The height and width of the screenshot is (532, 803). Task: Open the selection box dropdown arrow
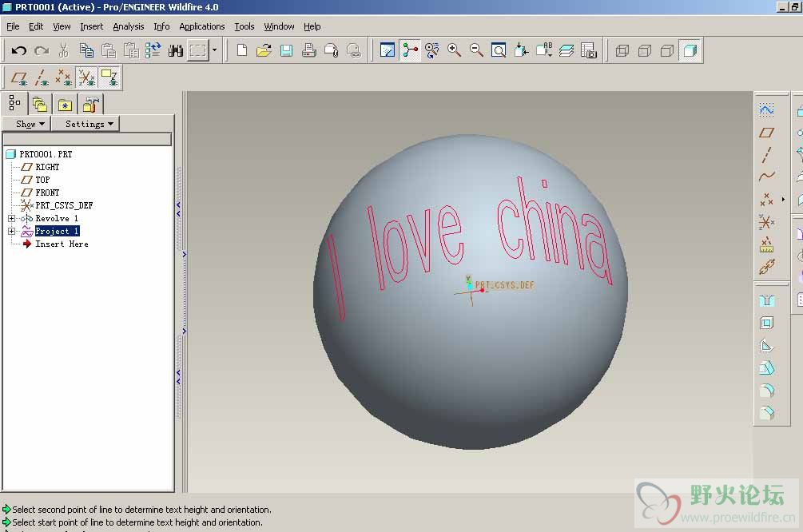point(215,50)
